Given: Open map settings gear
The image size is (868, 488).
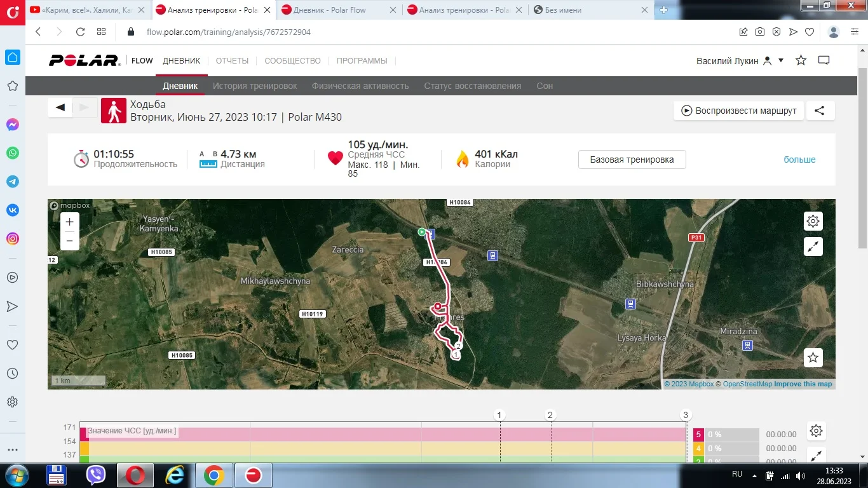Looking at the screenshot, I should 813,221.
